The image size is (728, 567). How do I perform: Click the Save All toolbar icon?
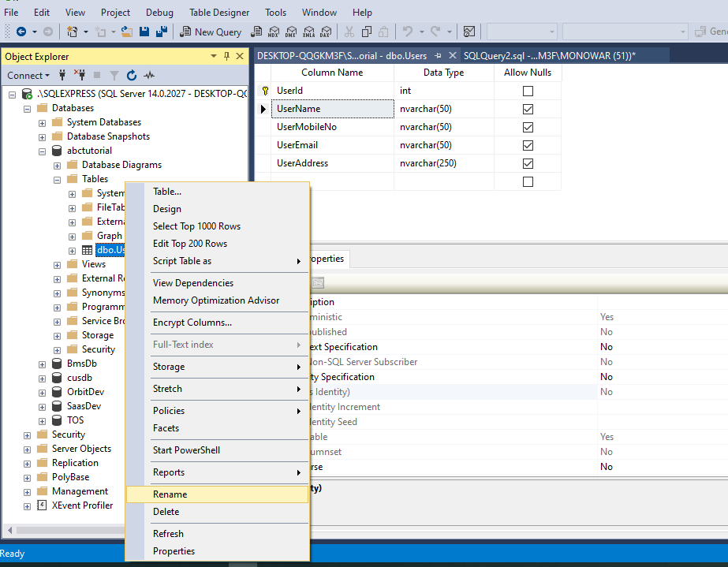click(162, 32)
